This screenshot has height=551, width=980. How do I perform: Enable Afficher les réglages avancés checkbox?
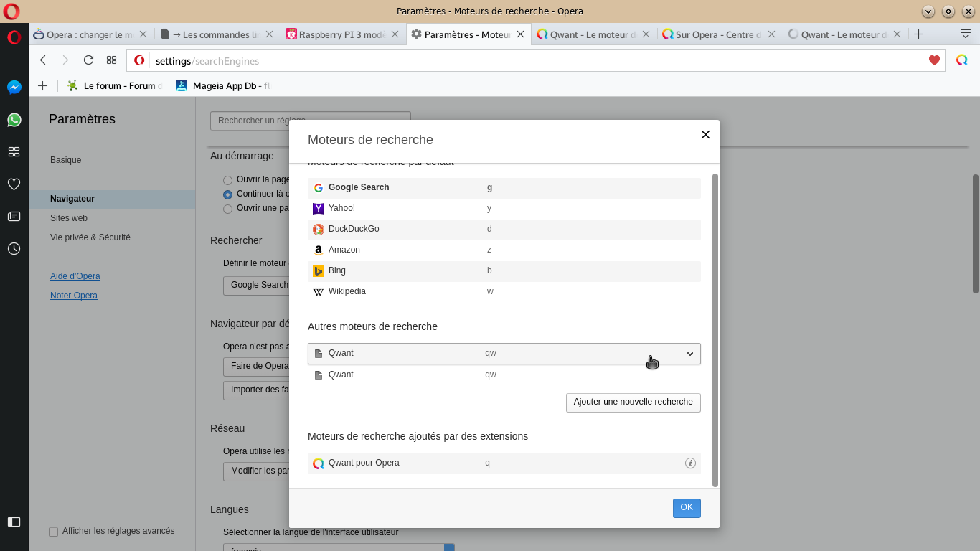click(53, 532)
